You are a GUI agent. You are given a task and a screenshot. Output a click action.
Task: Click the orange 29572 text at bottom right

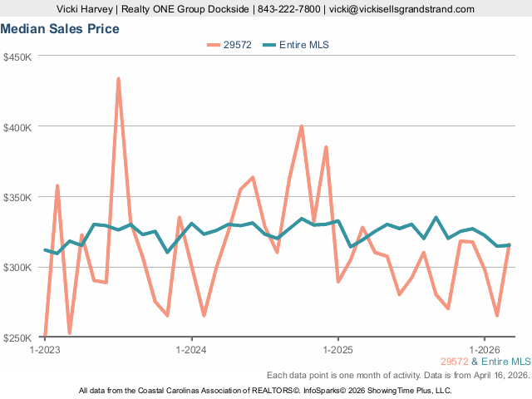[454, 362]
